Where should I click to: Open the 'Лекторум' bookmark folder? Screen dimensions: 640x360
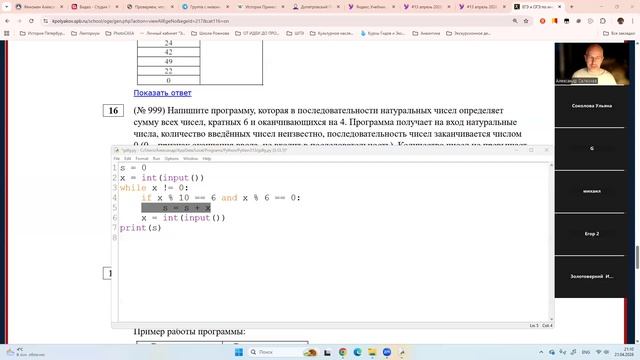pos(85,33)
